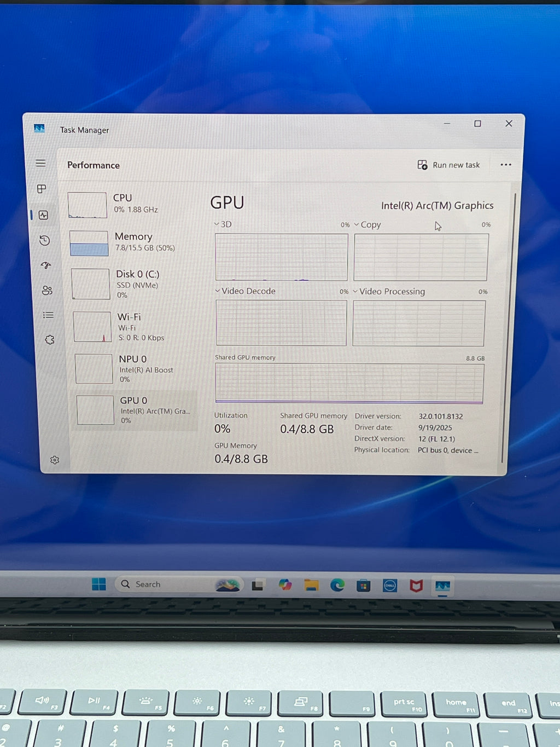
Task: Click the CPU mini graph thumbnail
Action: [x=87, y=205]
